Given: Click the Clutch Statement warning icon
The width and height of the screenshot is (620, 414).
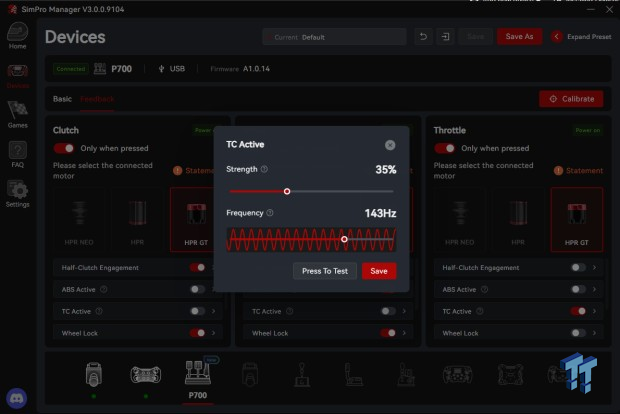Looking at the screenshot, I should 177,170.
